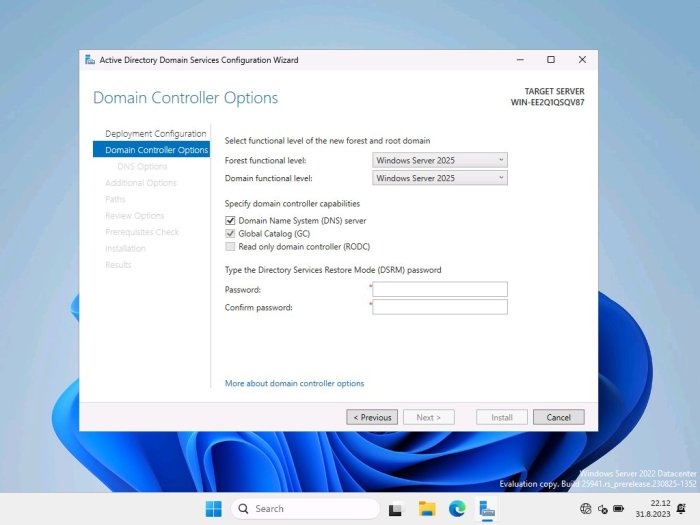Select DNS Options step in sidebar
700x525 pixels.
pyautogui.click(x=142, y=167)
